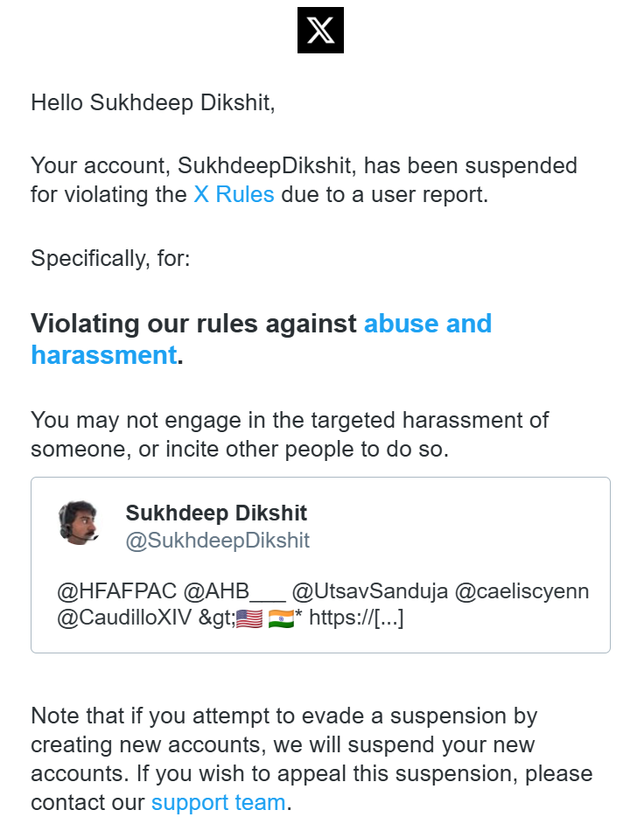
Task: Open the X Rules link
Action: (234, 194)
